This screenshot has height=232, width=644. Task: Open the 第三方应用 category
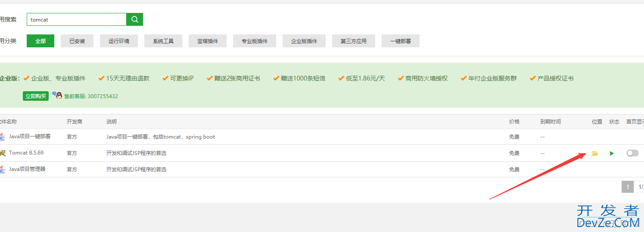pyautogui.click(x=354, y=41)
